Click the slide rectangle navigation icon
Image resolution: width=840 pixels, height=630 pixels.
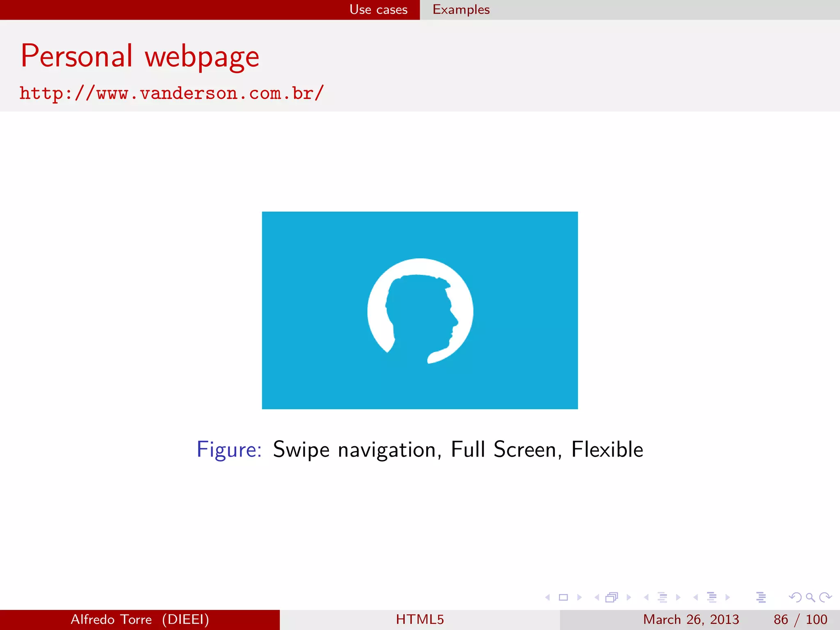click(x=564, y=597)
